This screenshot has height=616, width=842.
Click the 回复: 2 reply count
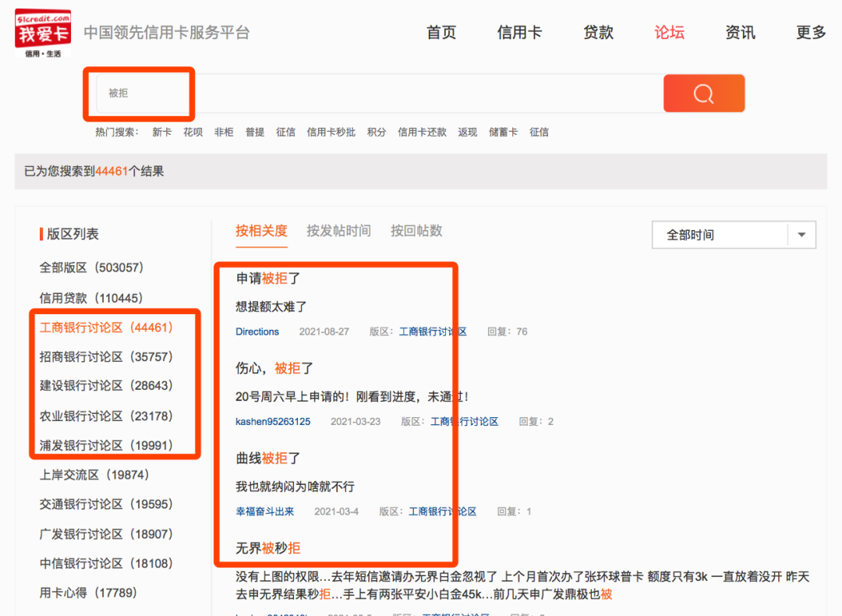tap(536, 422)
